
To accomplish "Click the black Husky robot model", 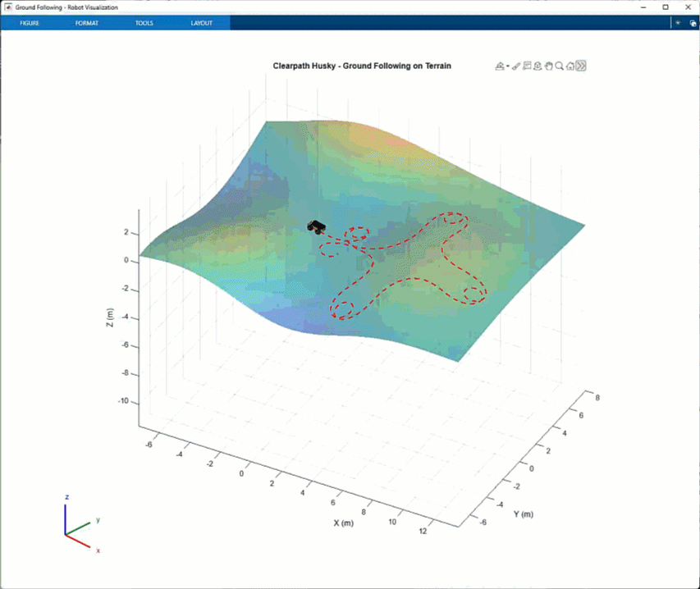I will click(x=316, y=226).
